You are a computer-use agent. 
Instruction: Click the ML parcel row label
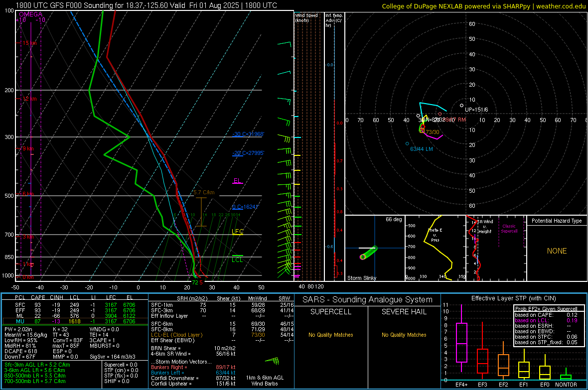pyautogui.click(x=20, y=316)
